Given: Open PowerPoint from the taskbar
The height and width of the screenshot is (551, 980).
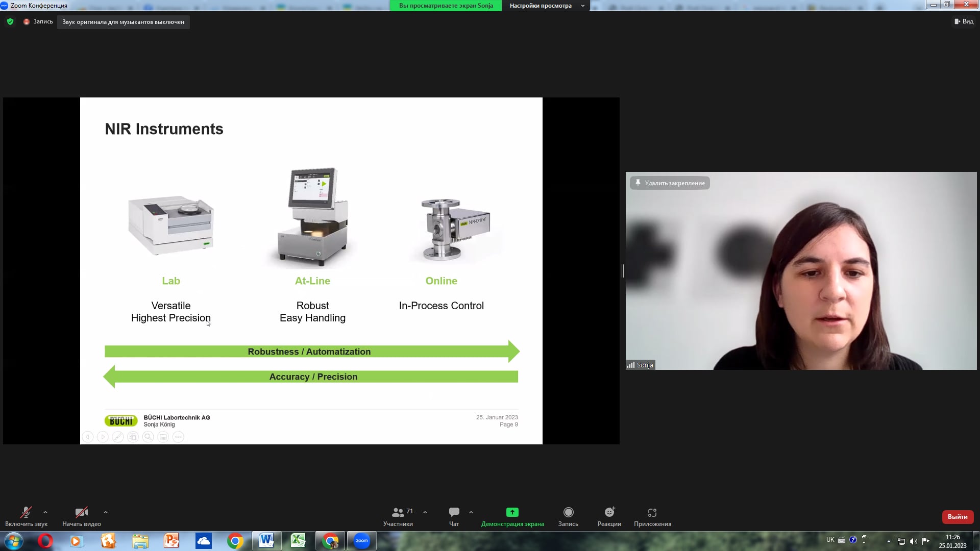Looking at the screenshot, I should tap(171, 541).
